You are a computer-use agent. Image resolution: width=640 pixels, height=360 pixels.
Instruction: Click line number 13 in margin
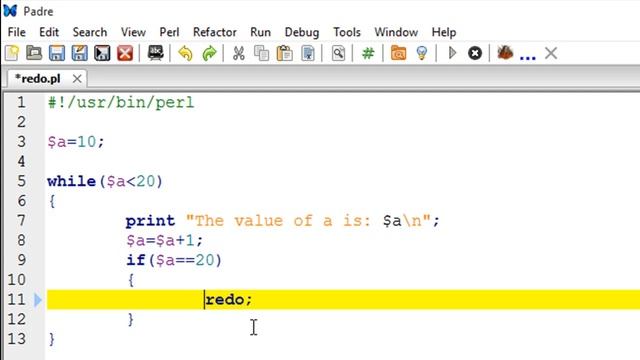tap(17, 339)
